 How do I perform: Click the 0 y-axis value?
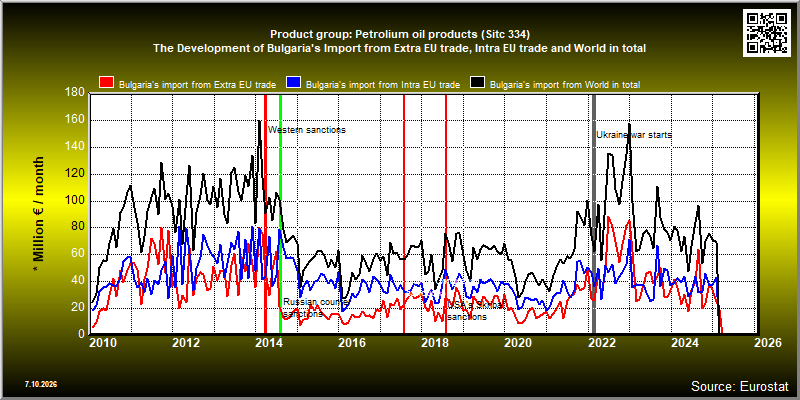click(x=82, y=334)
